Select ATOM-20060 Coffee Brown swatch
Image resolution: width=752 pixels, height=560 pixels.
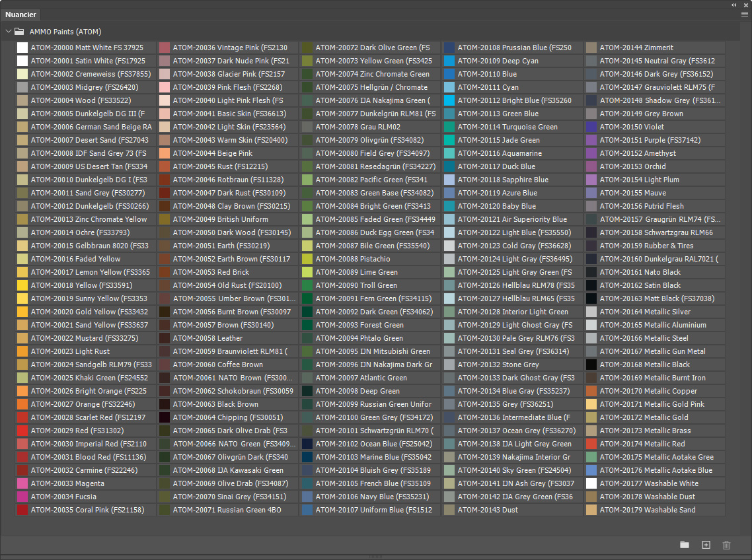165,365
